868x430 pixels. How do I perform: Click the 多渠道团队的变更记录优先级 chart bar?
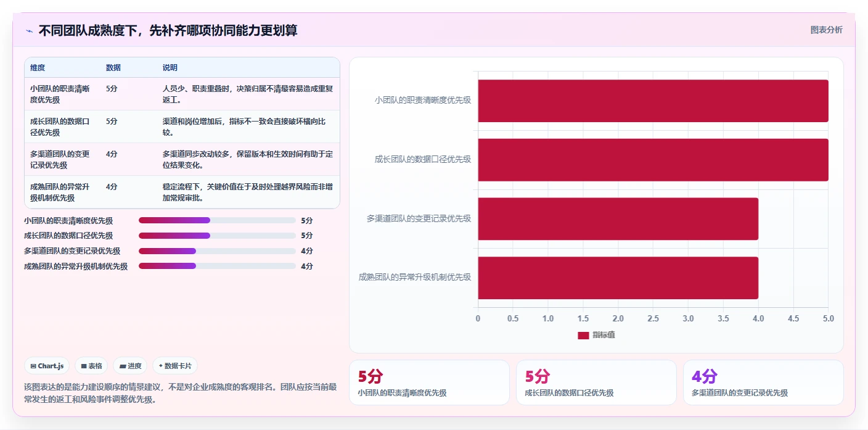(x=618, y=218)
